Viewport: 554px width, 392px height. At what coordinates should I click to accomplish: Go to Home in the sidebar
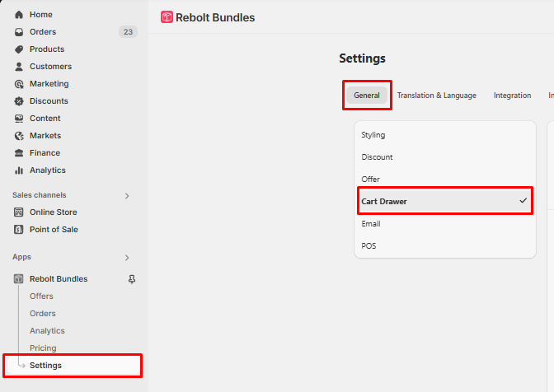point(41,15)
